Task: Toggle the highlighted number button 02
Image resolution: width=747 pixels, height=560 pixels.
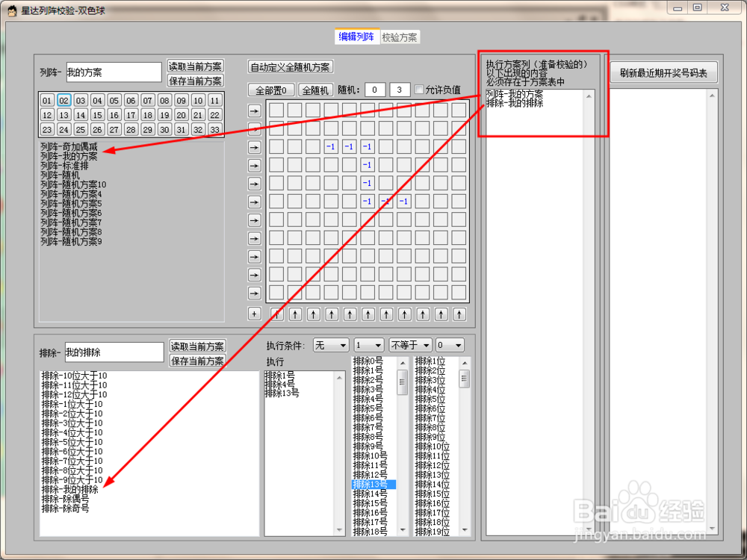Action: coord(63,101)
